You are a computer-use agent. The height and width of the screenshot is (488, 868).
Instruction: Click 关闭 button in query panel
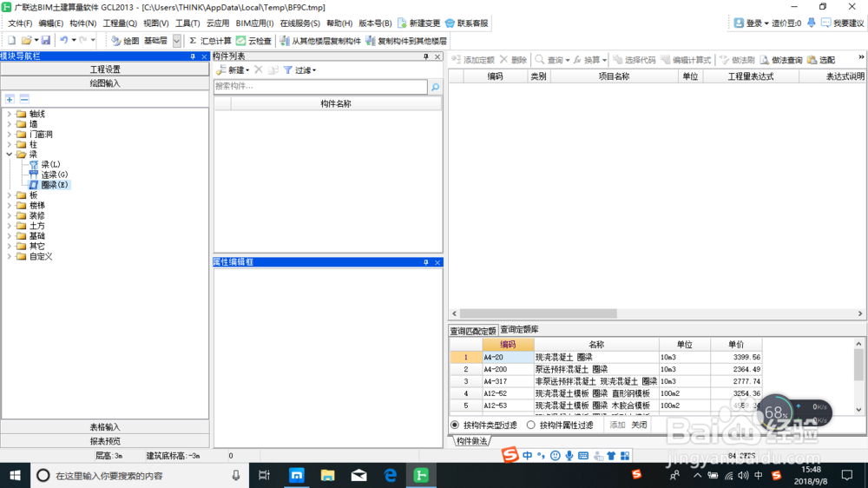(639, 425)
